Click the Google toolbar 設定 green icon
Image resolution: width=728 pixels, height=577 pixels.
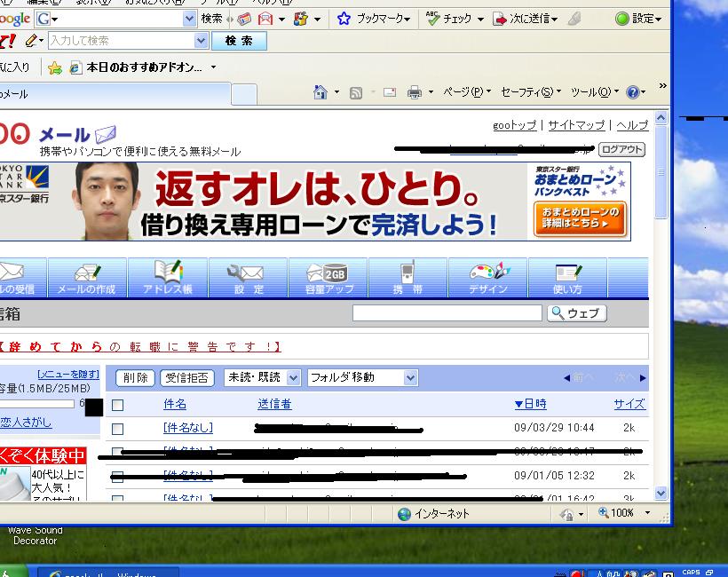(621, 19)
